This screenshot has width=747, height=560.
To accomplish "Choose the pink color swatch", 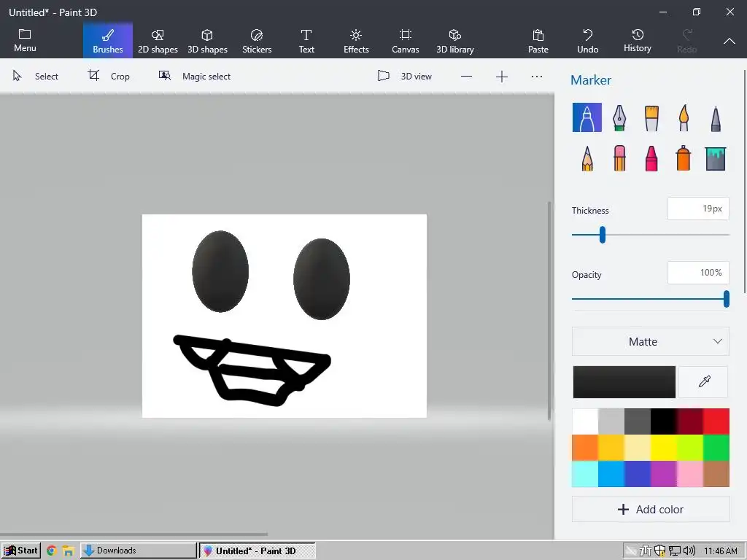I will pyautogui.click(x=690, y=474).
